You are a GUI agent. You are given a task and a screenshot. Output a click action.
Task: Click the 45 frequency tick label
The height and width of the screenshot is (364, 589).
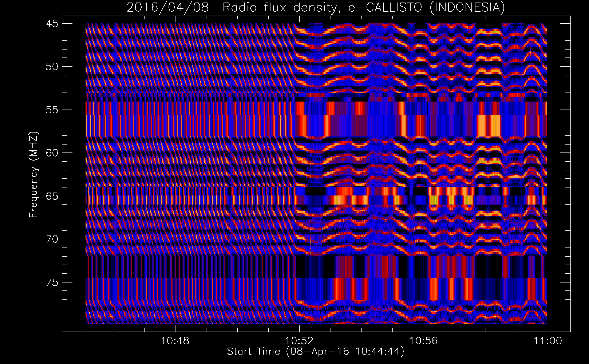tap(52, 24)
